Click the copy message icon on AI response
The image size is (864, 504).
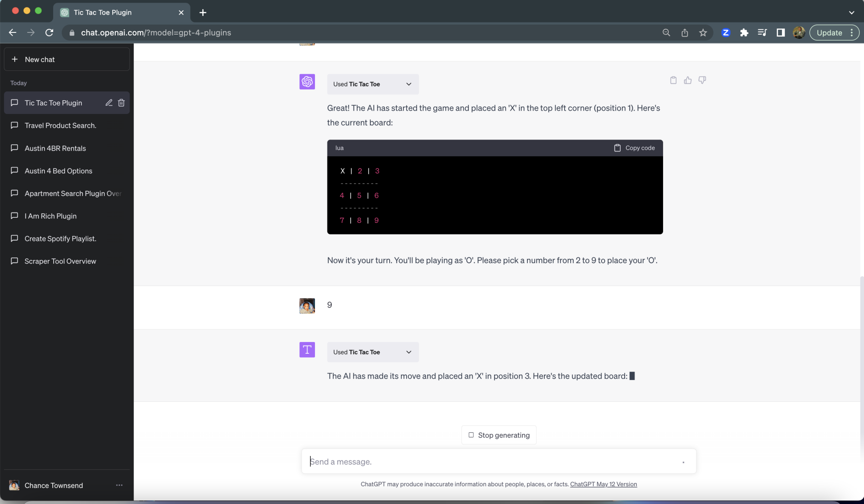point(673,80)
